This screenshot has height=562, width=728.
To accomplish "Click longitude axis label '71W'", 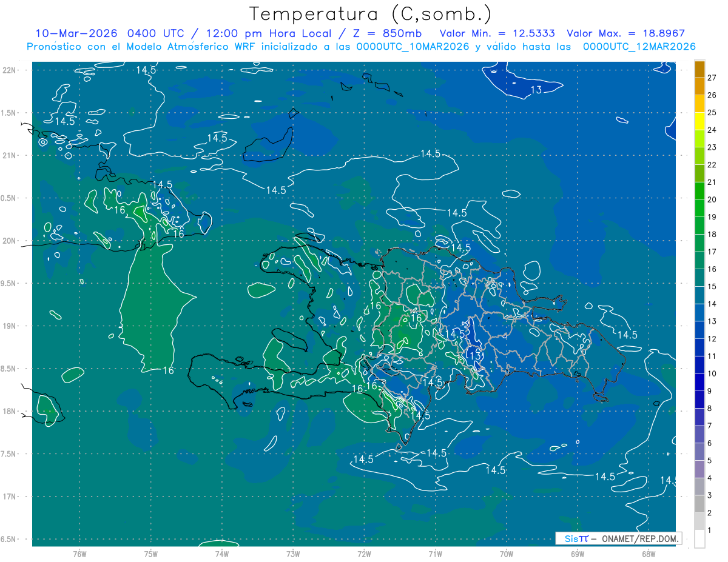I will click(435, 554).
